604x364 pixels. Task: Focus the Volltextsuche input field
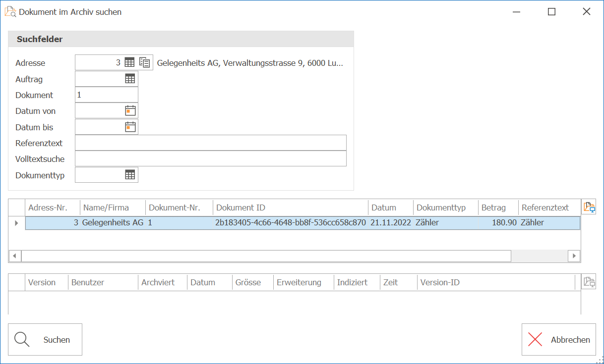[211, 159]
